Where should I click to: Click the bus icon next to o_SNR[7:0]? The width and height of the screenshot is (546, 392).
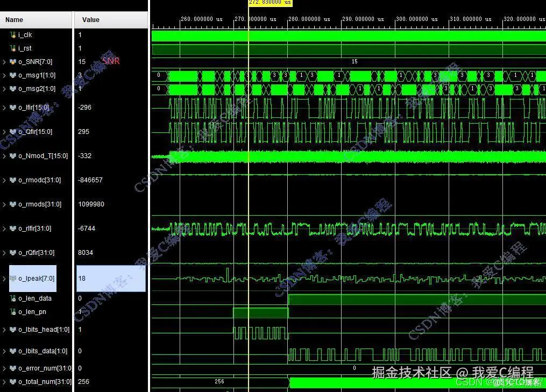pos(13,61)
